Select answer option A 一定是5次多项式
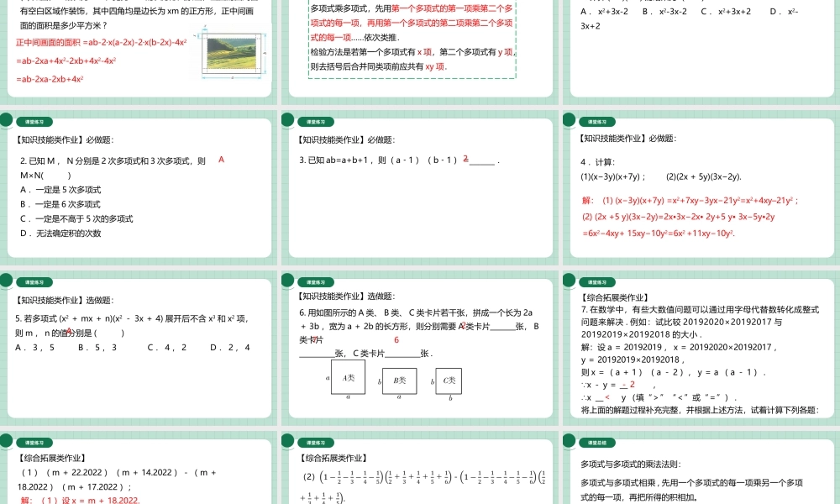 pyautogui.click(x=62, y=191)
